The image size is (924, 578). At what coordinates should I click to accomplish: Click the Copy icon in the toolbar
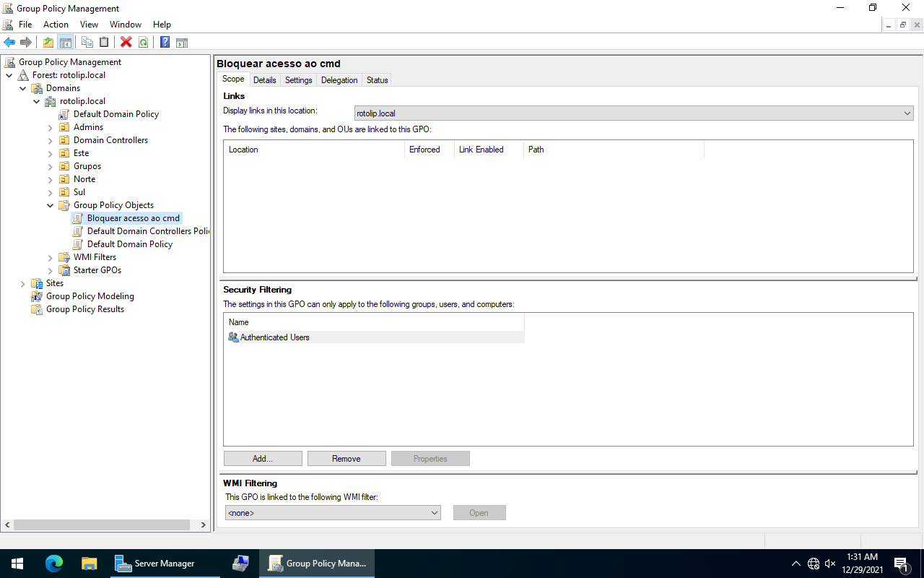87,42
